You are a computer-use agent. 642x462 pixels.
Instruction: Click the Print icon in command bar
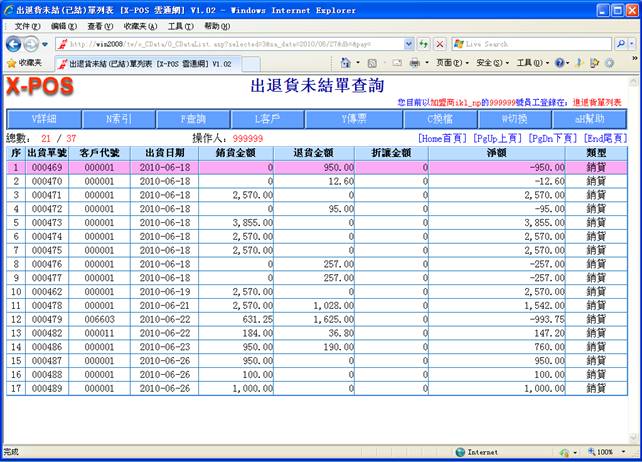412,63
